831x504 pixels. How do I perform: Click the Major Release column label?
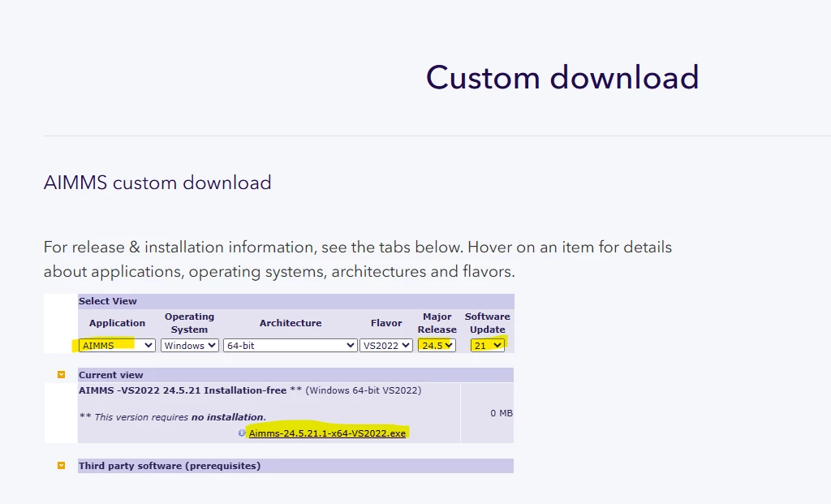437,323
